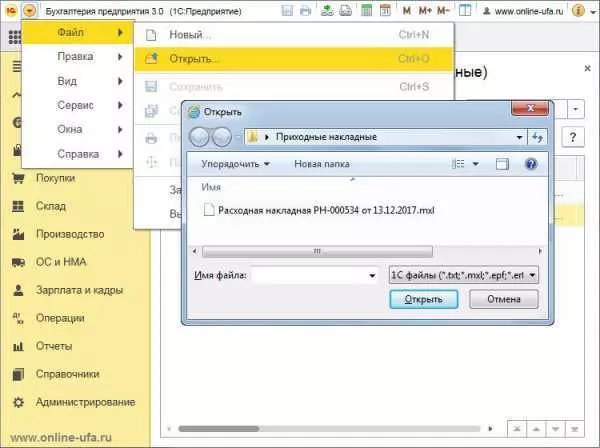Click the M memory button
The height and width of the screenshot is (448, 600).
point(407,11)
